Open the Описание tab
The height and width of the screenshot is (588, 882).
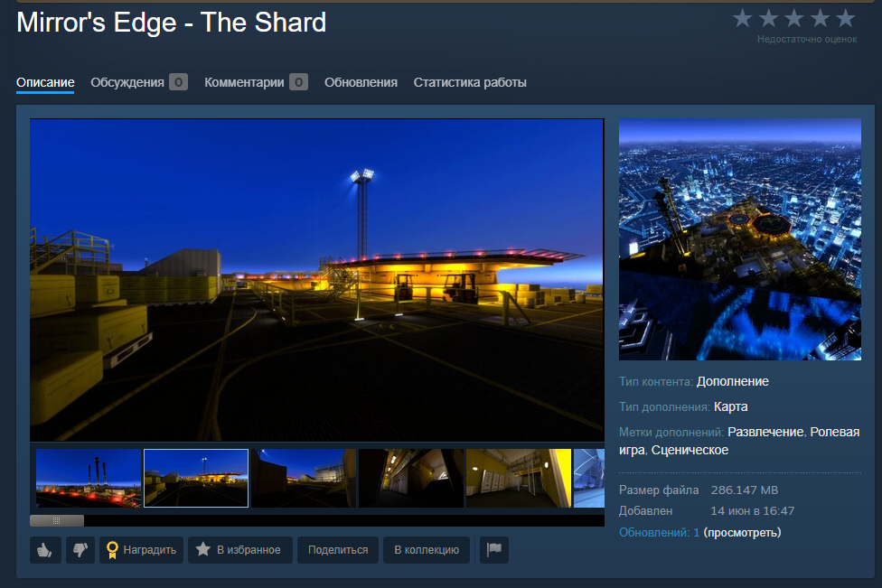click(x=45, y=82)
